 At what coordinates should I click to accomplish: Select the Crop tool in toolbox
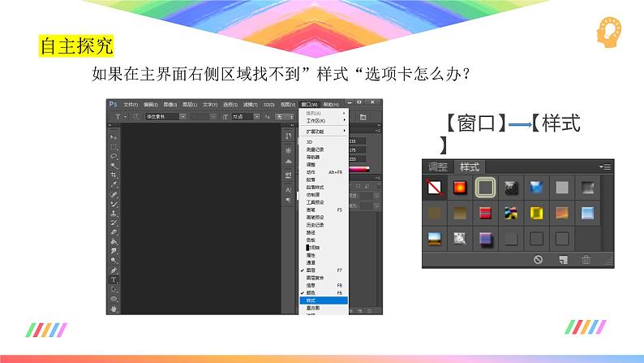pyautogui.click(x=114, y=175)
